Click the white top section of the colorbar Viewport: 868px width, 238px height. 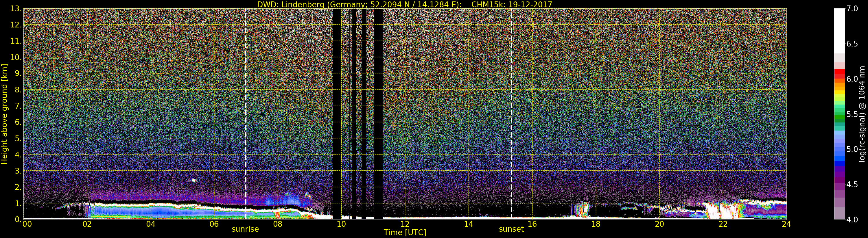click(839, 30)
